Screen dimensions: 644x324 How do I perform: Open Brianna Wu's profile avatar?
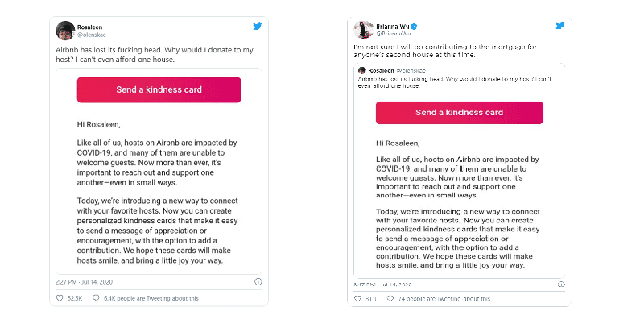[x=363, y=31]
